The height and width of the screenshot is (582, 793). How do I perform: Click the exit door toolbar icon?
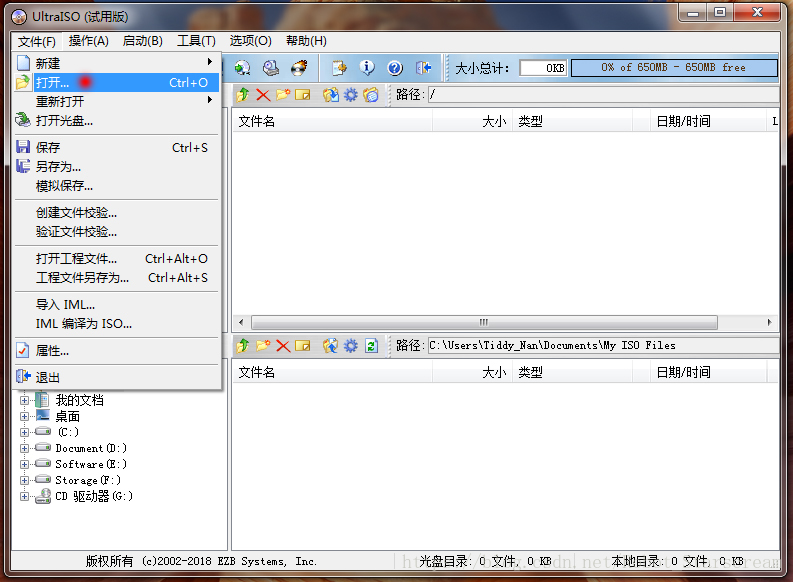point(423,68)
